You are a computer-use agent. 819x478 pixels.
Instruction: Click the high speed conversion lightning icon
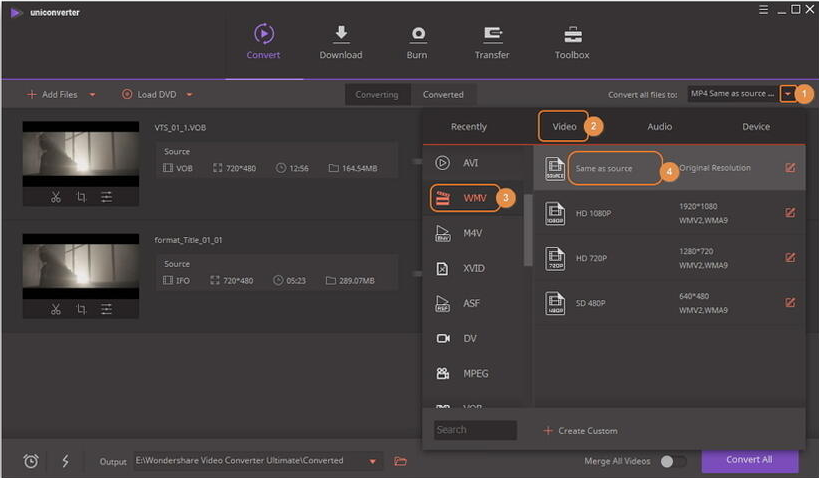tap(66, 461)
